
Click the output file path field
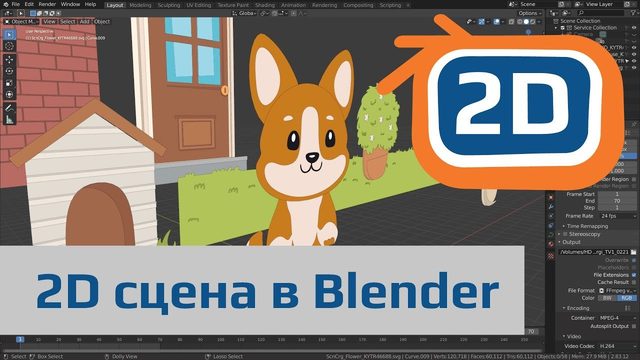tap(594, 252)
